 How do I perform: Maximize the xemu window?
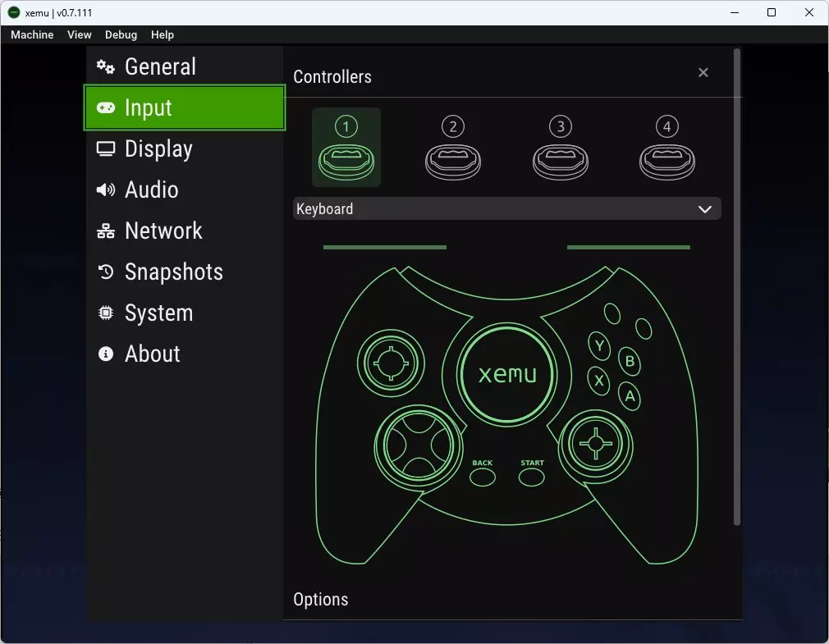click(x=772, y=12)
